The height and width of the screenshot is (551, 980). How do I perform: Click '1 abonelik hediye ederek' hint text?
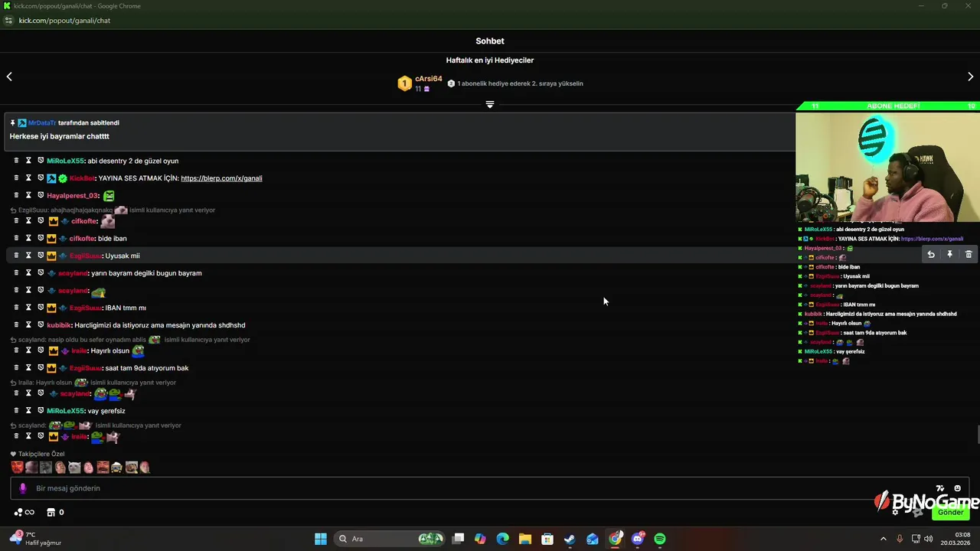(520, 83)
